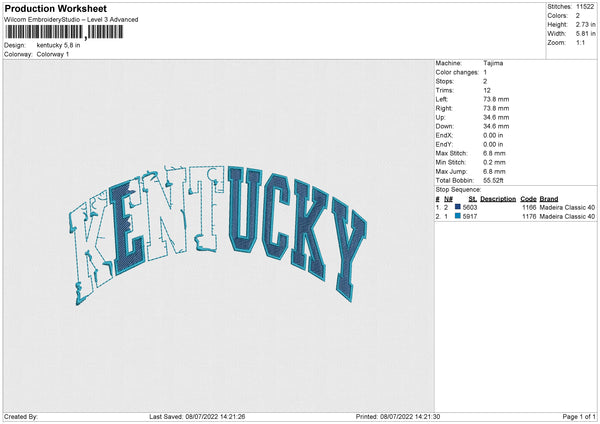Click the 'Brand' column header
The height and width of the screenshot is (424, 600).
549,199
